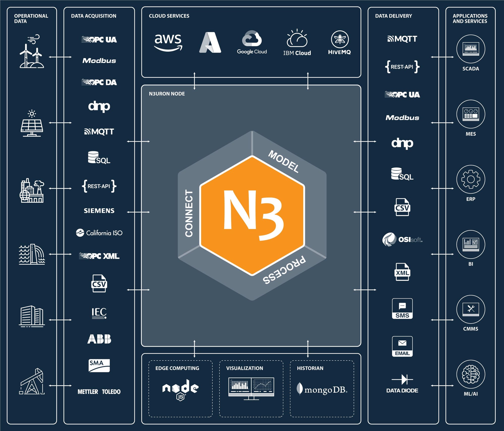Click the oil pumpjack operational data icon
The image size is (504, 431).
(32, 381)
